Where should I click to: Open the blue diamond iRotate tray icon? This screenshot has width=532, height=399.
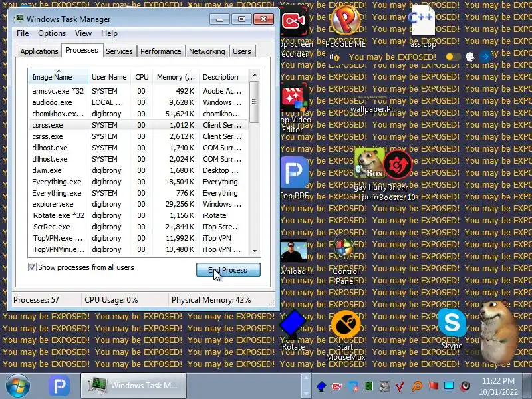(321, 386)
